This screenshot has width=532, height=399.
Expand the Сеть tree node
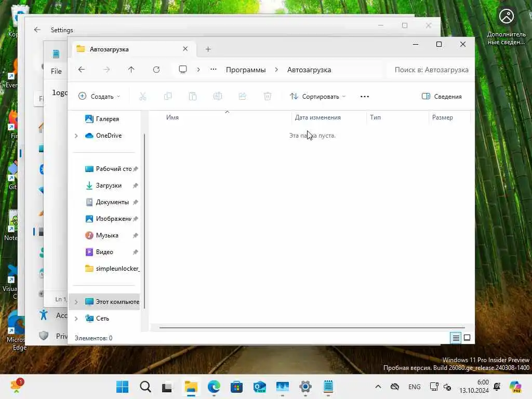pos(76,318)
